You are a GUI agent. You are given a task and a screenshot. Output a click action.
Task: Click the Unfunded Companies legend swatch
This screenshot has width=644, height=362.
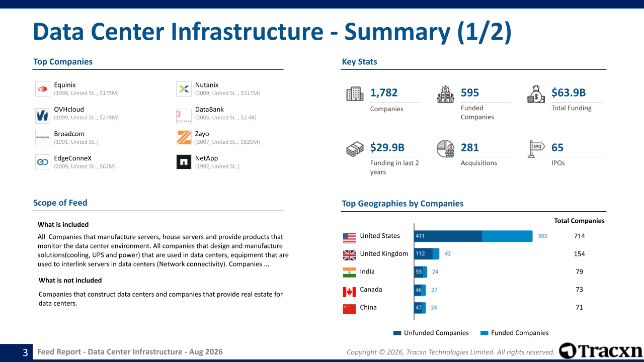pos(397,333)
